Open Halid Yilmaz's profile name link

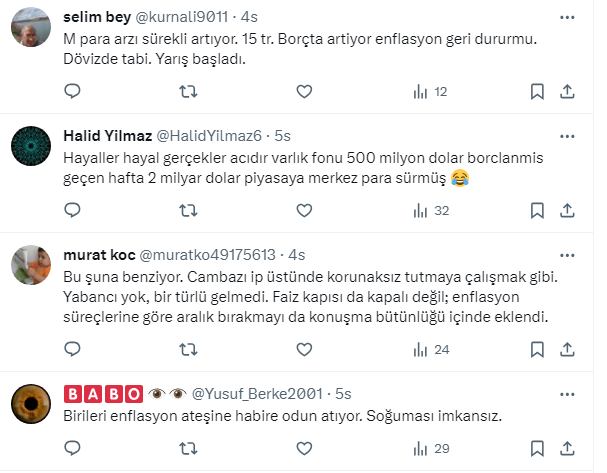coord(106,135)
